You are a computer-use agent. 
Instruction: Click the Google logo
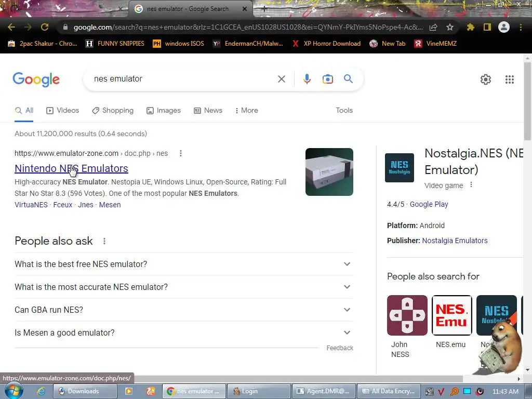click(36, 79)
